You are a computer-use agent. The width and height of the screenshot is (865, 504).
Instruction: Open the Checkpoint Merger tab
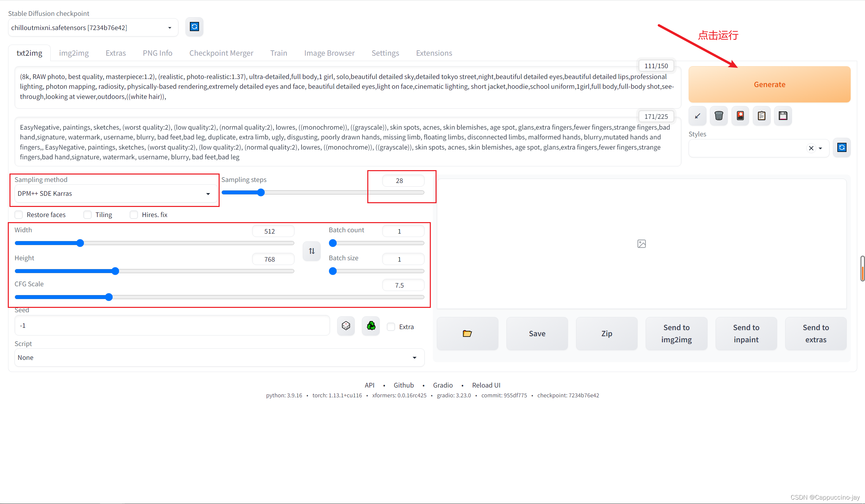[x=221, y=53]
